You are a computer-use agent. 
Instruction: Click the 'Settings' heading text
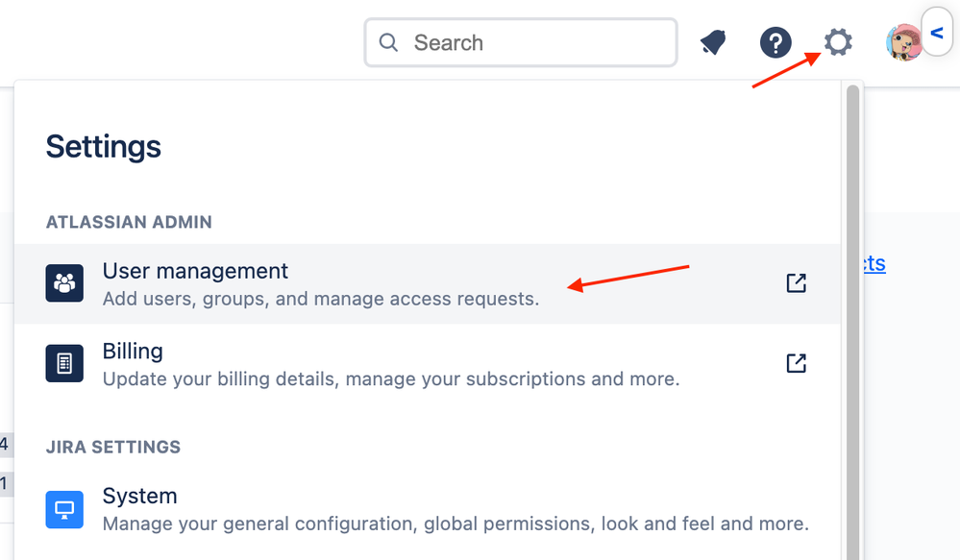[104, 147]
